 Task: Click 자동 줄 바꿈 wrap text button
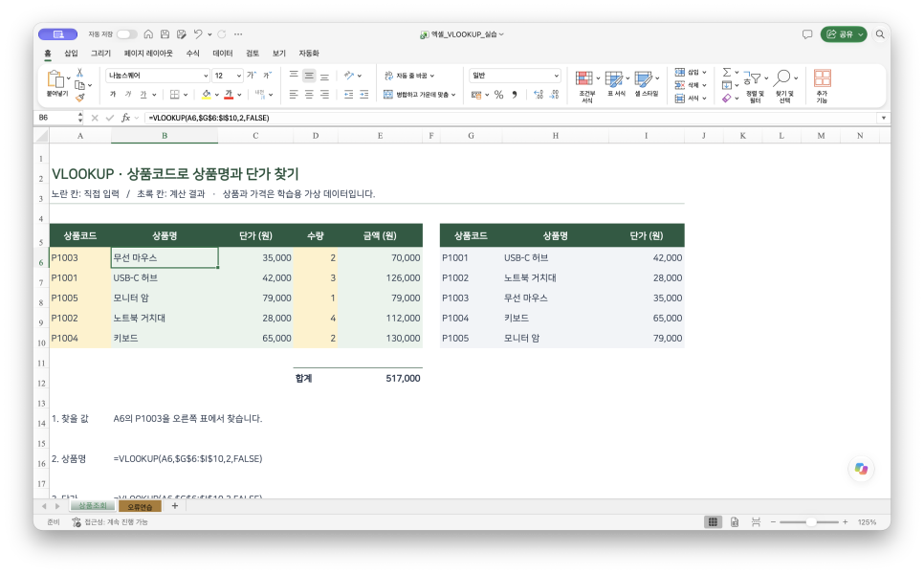409,76
